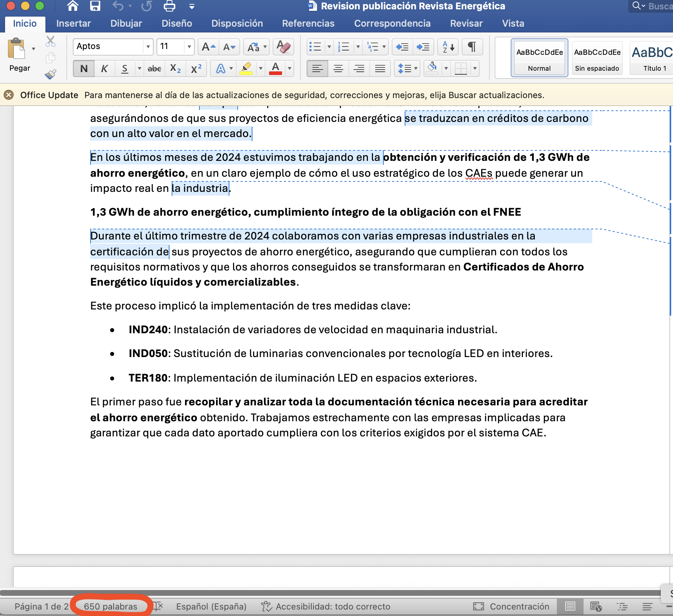Switch to the Disposición tab
This screenshot has height=616, width=673.
[237, 23]
